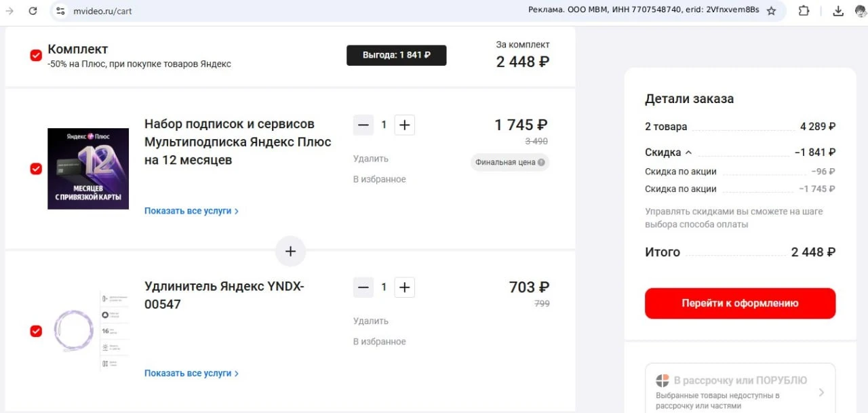Click the round plus icon between products
Viewport: 868px width, 413px height.
click(290, 252)
